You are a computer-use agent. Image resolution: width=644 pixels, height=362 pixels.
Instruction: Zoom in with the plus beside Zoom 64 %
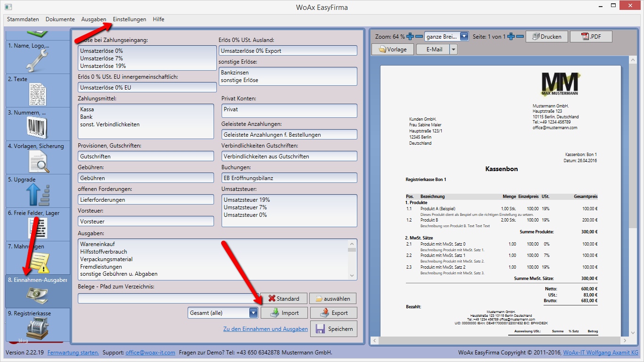pyautogui.click(x=410, y=36)
